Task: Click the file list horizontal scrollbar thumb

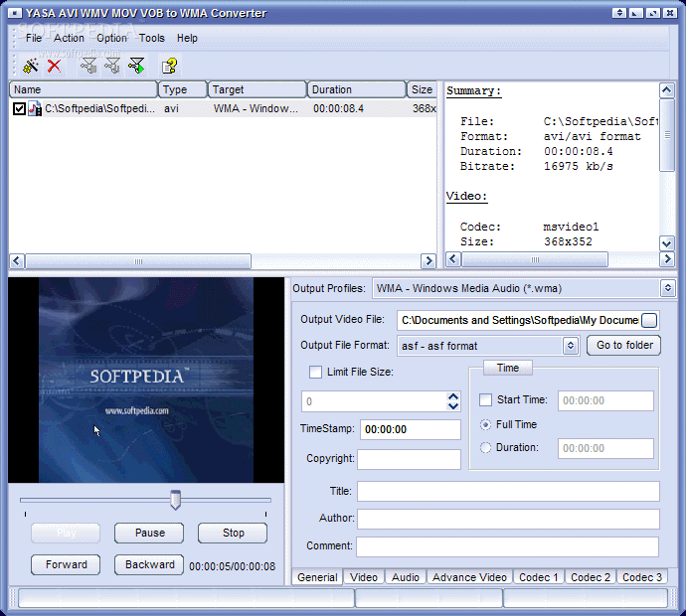Action: tap(138, 261)
